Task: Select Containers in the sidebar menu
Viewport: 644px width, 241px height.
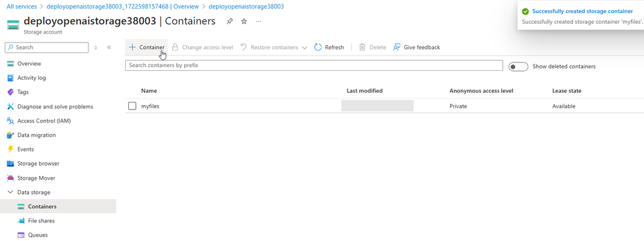Action: (x=58, y=206)
